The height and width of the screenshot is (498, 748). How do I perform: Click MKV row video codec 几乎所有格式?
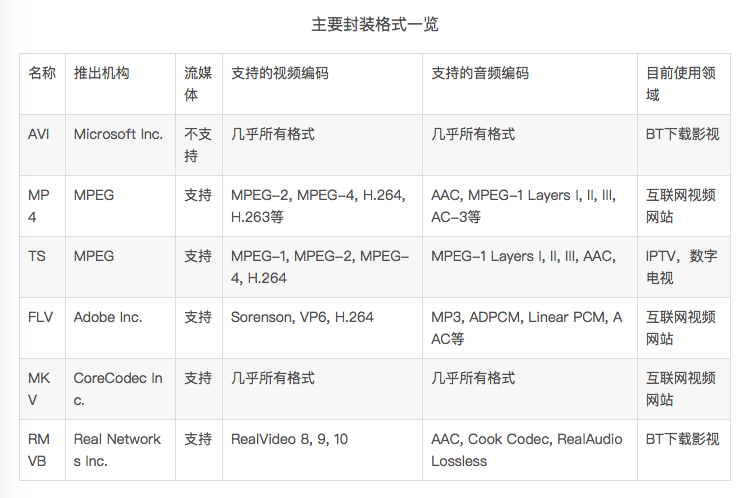[322, 389]
